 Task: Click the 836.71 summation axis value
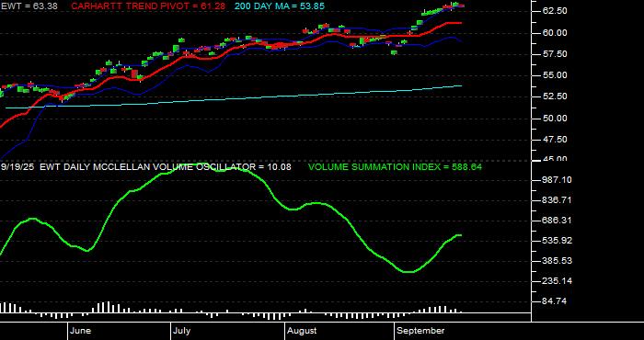pyautogui.click(x=558, y=200)
